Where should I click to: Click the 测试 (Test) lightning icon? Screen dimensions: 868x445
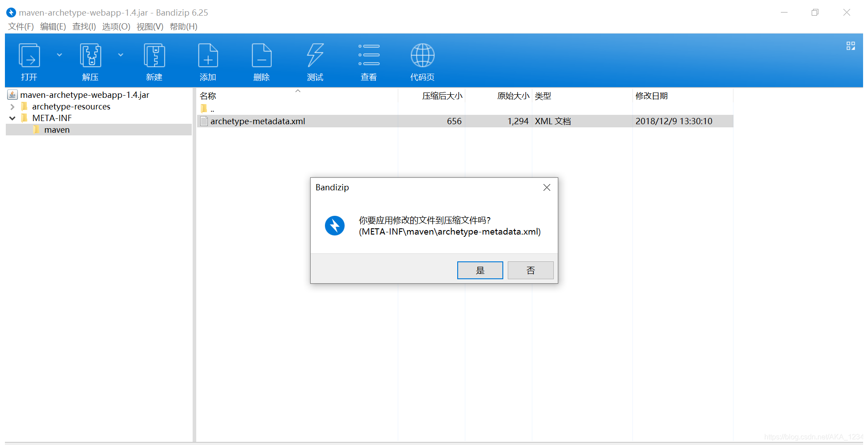(x=315, y=55)
